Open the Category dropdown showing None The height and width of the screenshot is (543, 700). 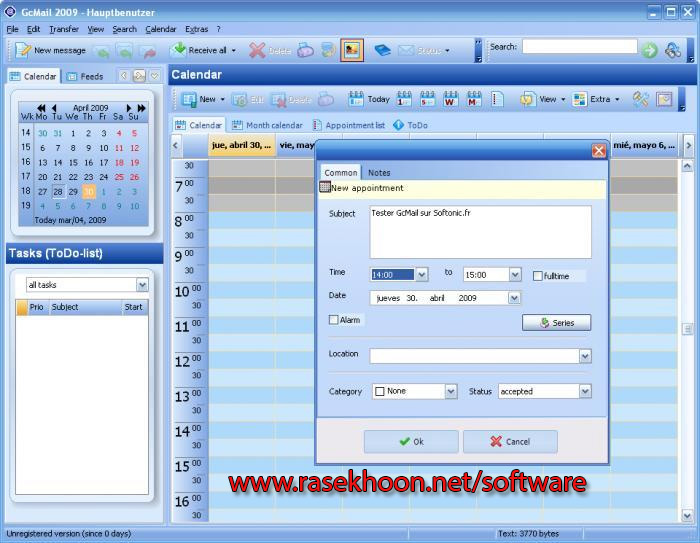451,392
